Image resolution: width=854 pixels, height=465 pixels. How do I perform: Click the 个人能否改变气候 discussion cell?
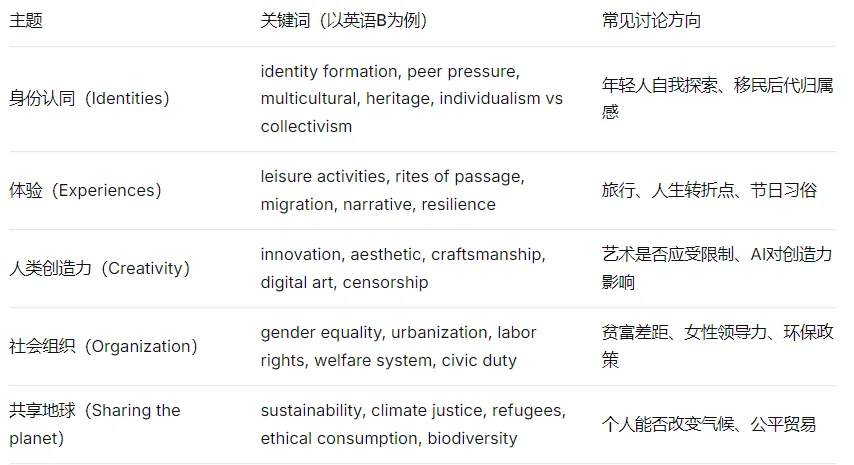point(709,424)
